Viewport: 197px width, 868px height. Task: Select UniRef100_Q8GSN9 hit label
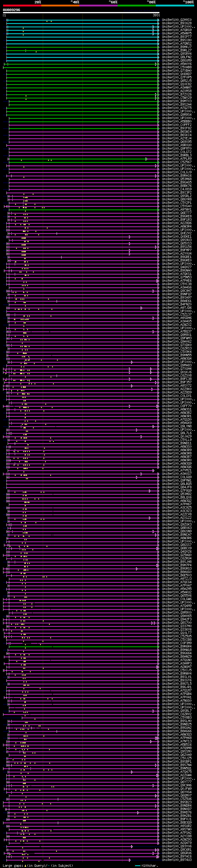click(177, 531)
